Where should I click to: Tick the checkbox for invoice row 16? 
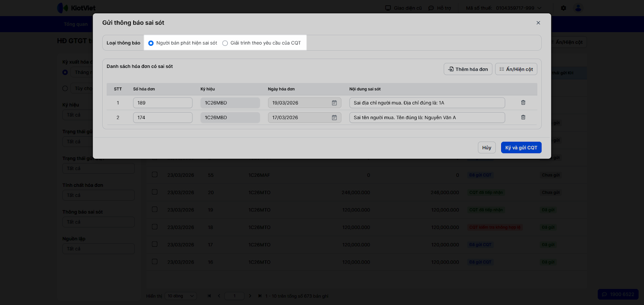click(155, 262)
